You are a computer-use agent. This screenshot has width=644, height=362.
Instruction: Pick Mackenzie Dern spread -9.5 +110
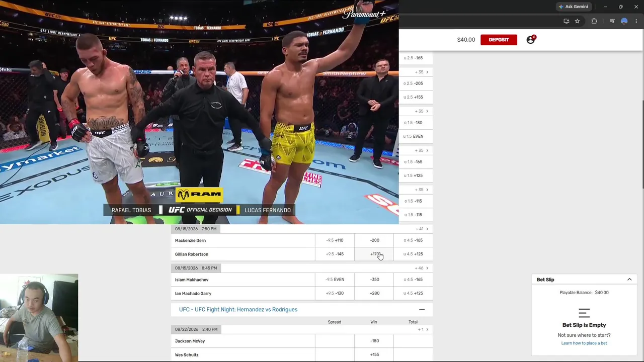(x=335, y=240)
